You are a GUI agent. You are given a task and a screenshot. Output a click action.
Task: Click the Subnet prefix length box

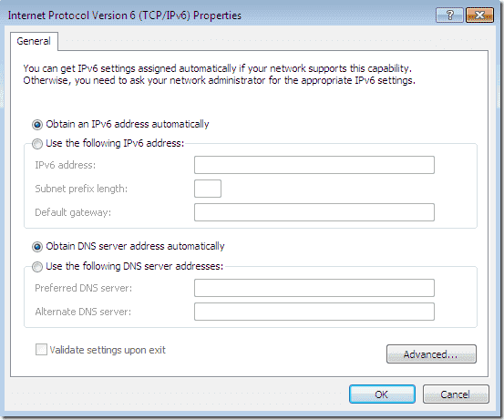208,189
